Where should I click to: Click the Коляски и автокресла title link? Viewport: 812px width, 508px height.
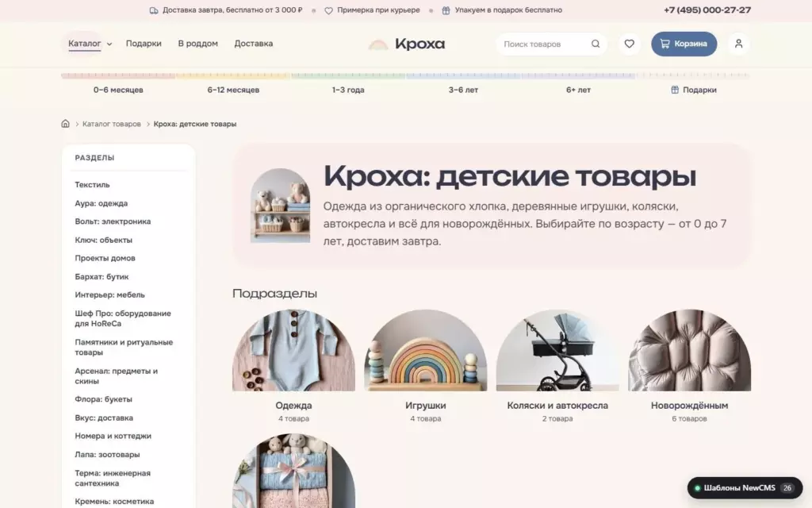click(x=557, y=406)
